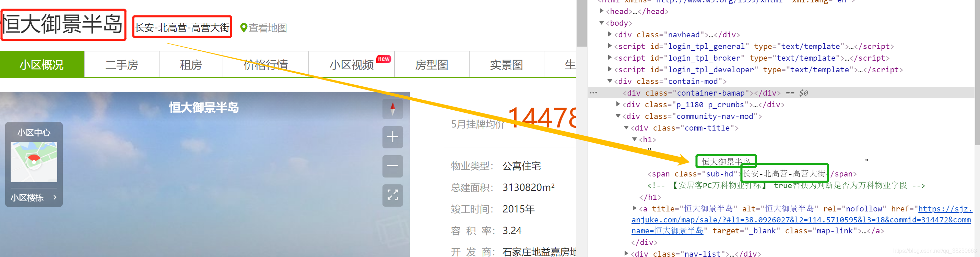Viewport: 980px width, 257px height.
Task: Expand the login_tpl_developer script node
Action: click(610, 69)
